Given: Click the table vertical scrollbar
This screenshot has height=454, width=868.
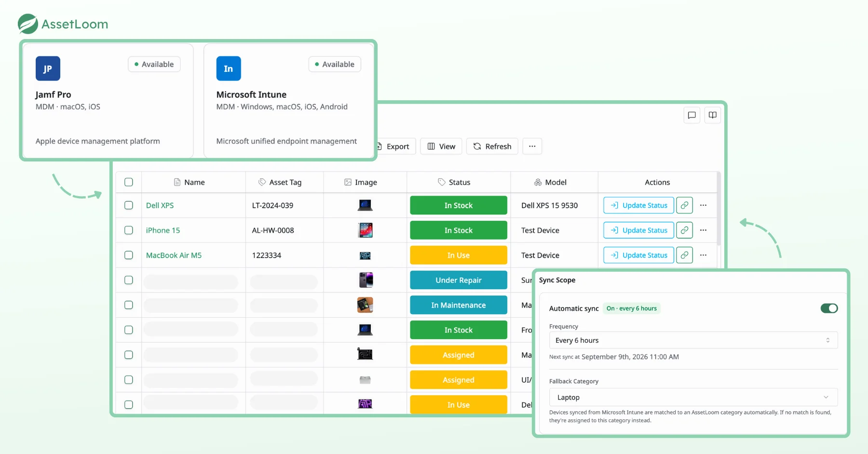Looking at the screenshot, I should pyautogui.click(x=719, y=209).
